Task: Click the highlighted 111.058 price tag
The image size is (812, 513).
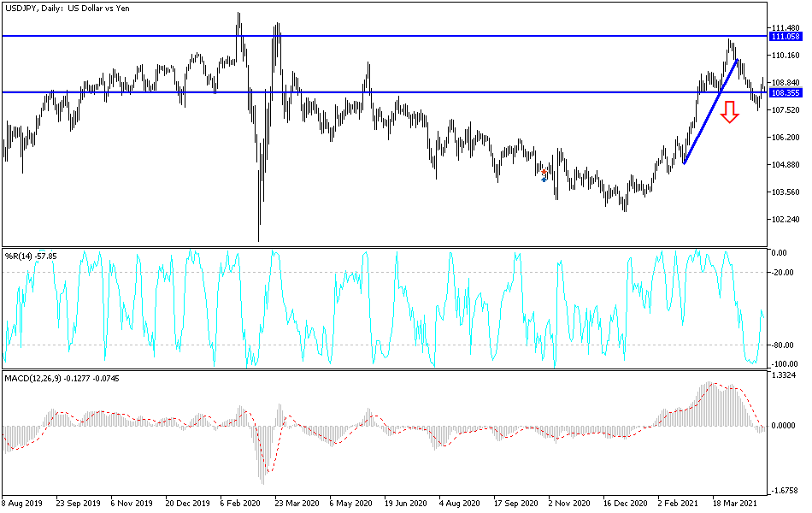Action: pyautogui.click(x=787, y=38)
